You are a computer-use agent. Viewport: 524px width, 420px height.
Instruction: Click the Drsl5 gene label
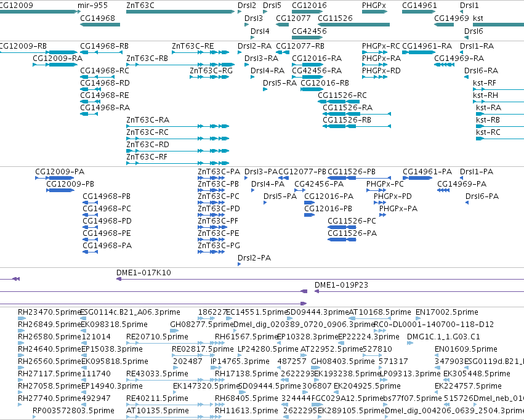[272, 6]
